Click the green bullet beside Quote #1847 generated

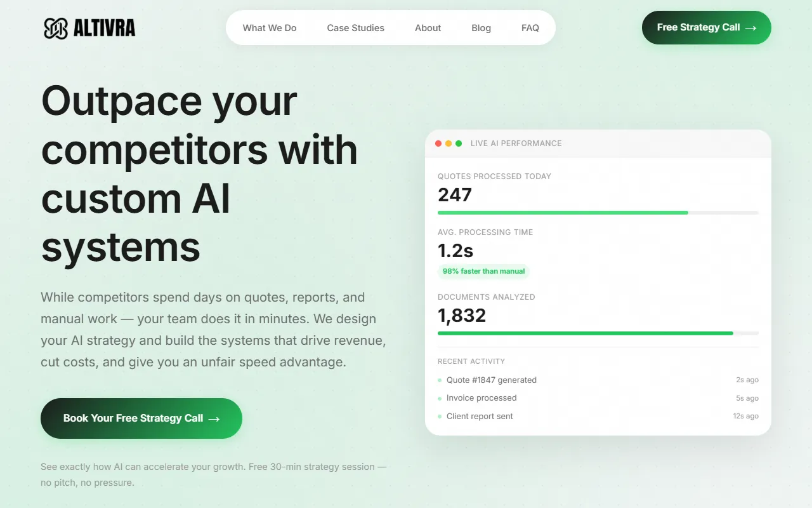point(440,380)
